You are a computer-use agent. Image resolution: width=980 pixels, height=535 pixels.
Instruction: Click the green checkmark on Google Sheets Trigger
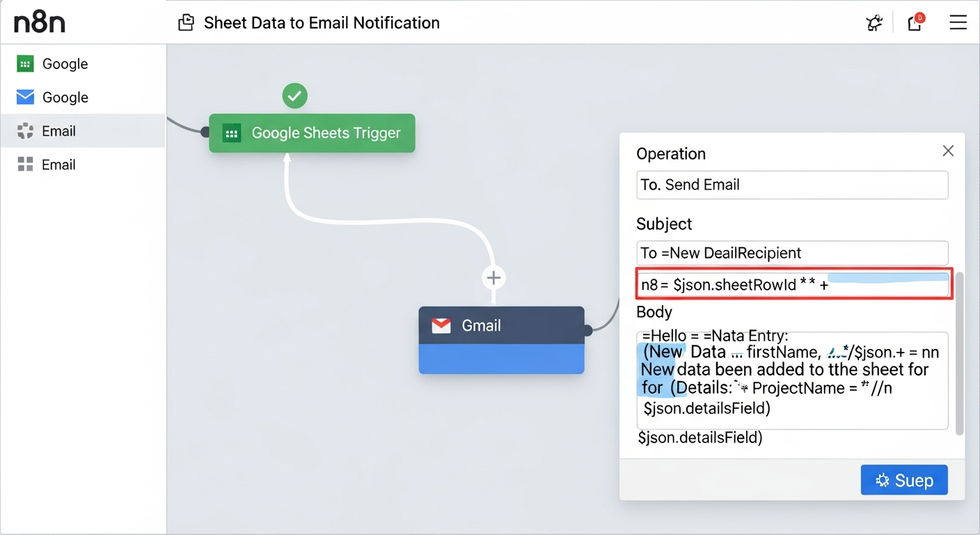(x=294, y=95)
